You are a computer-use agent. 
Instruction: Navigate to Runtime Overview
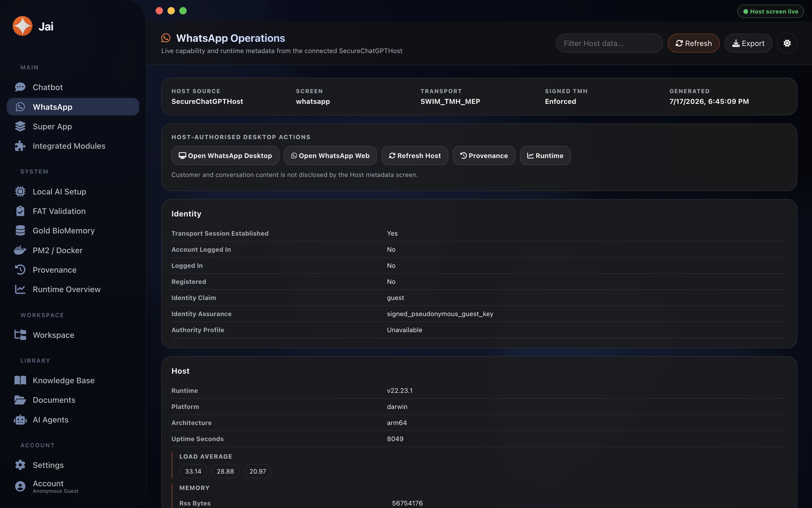(73, 289)
